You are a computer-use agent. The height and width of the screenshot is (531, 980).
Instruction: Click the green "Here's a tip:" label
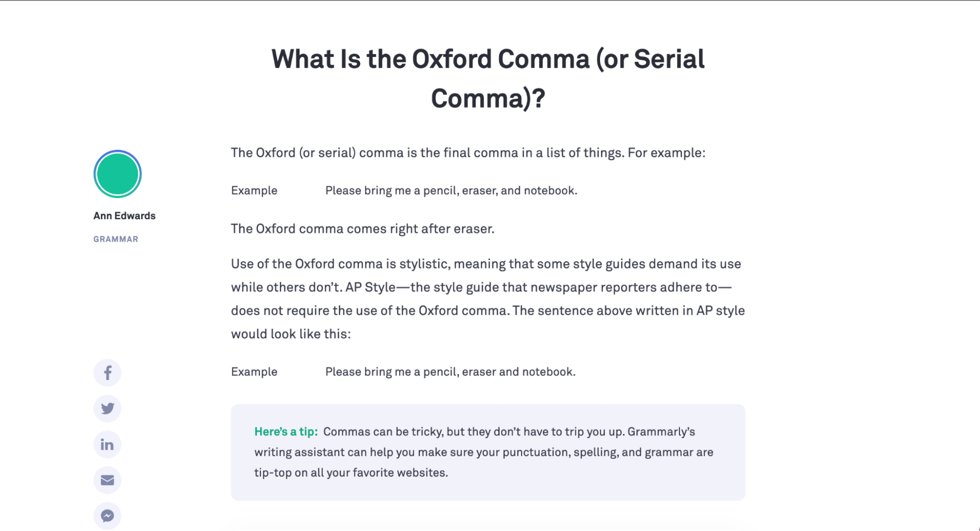[x=286, y=432]
